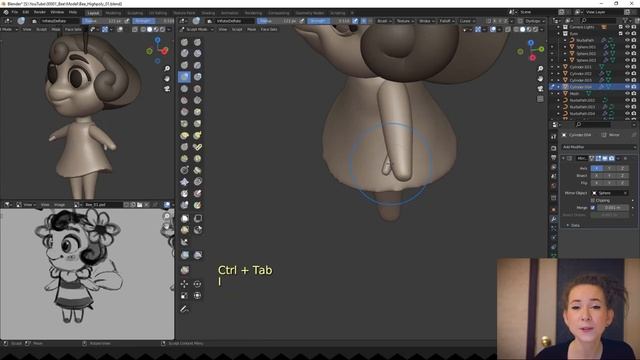Viewport: 640px width, 360px height.
Task: Open the Dyntopo dropdown
Action: pos(535,21)
